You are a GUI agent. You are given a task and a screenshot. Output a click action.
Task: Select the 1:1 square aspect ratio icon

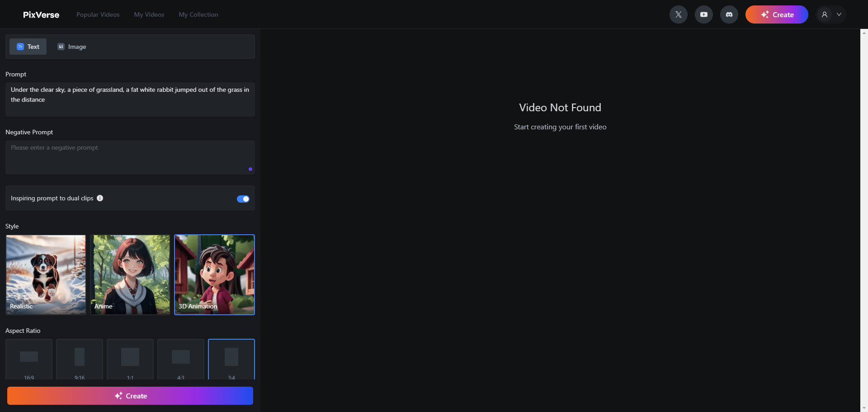pos(130,357)
